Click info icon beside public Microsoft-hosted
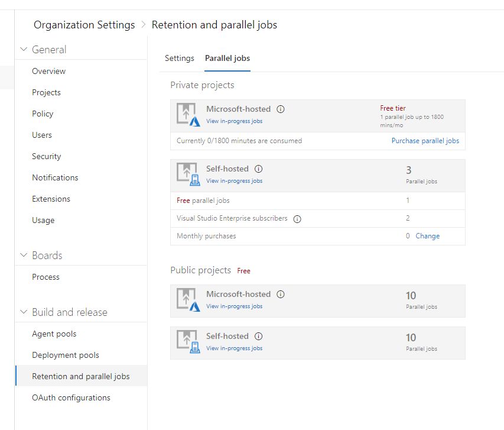This screenshot has height=430, width=504. pyautogui.click(x=281, y=294)
